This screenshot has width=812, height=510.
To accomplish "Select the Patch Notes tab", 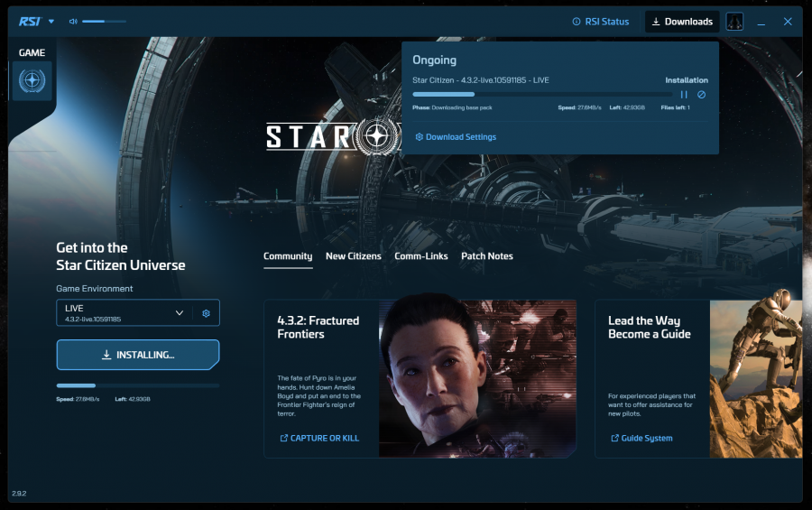I will [x=487, y=256].
